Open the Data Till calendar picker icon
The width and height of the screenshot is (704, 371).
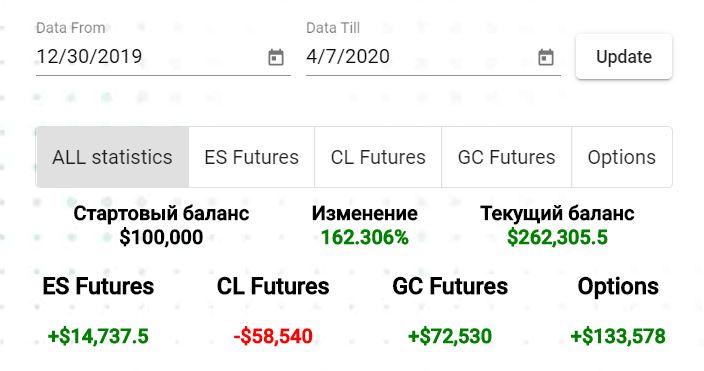546,57
